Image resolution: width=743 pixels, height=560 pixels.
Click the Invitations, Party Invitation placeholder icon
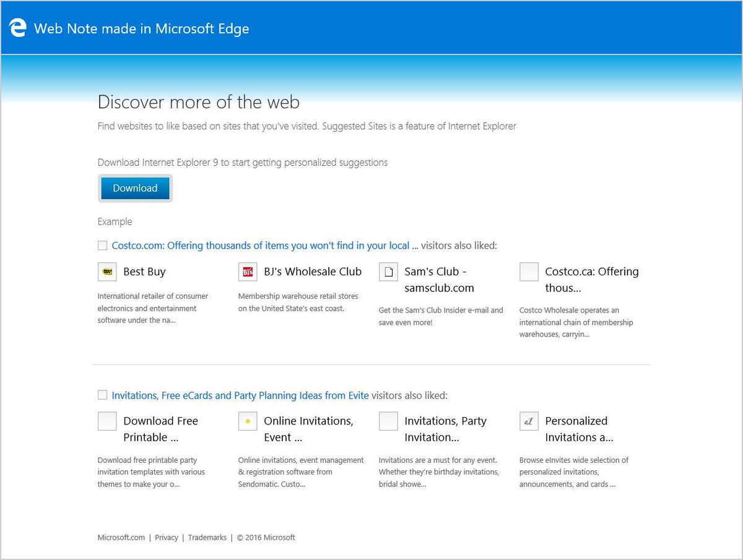388,421
